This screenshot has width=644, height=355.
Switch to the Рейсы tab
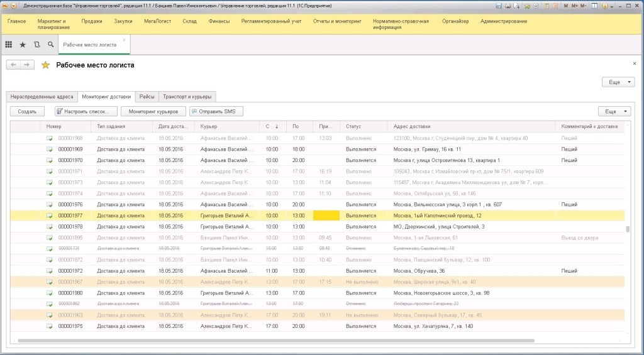(147, 97)
